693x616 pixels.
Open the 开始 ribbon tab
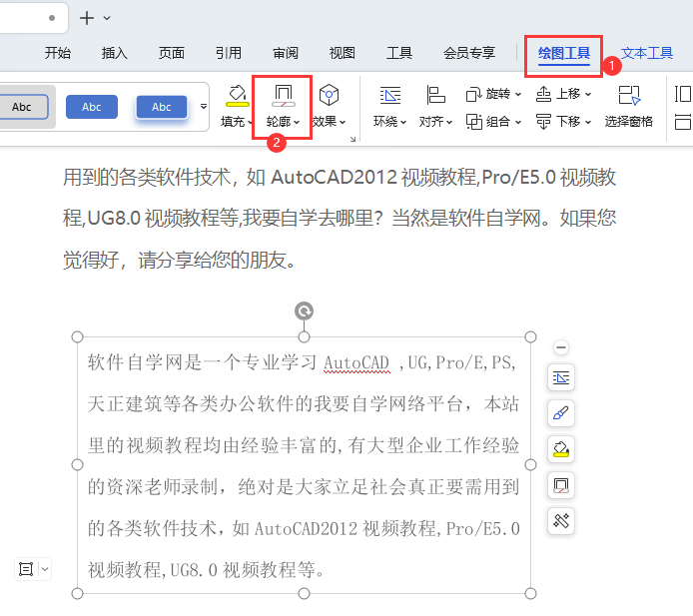(58, 53)
